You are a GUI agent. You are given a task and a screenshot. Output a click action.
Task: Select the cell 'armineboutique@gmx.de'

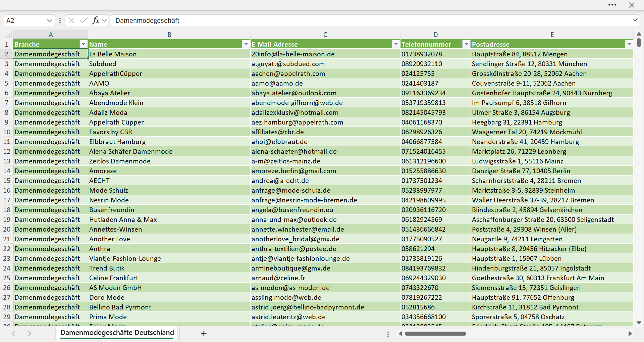325,268
